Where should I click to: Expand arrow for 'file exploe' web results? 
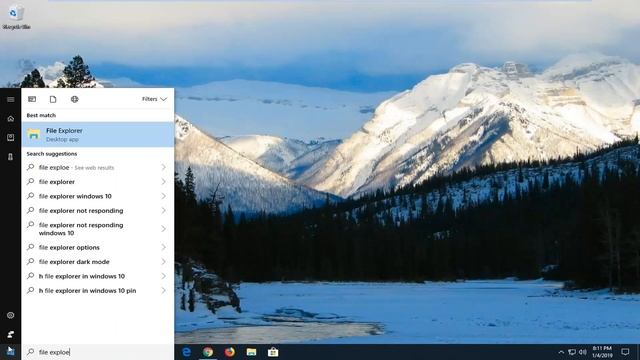163,167
